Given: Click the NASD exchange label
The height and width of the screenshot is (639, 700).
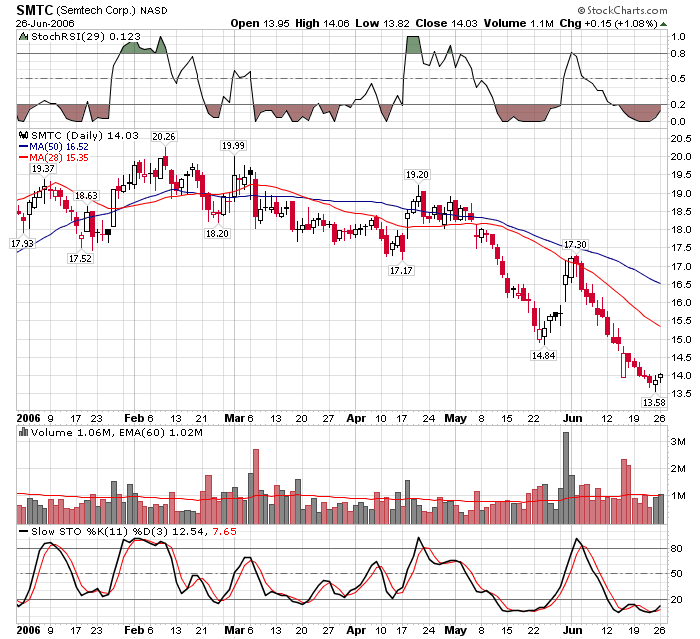Looking at the screenshot, I should point(154,11).
